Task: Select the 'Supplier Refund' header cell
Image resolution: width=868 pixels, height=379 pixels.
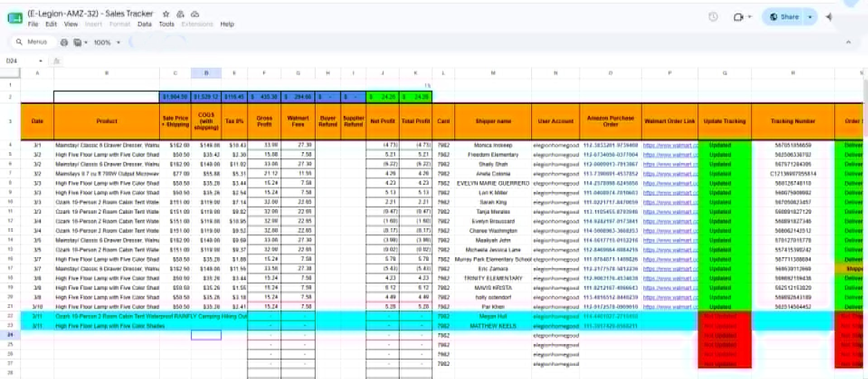Action: 353,121
